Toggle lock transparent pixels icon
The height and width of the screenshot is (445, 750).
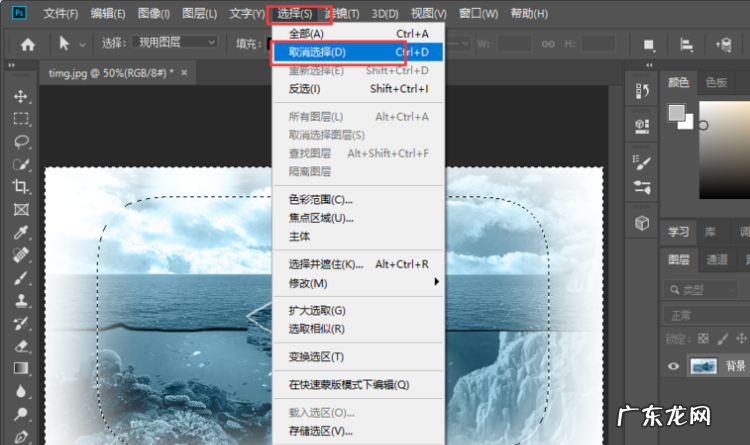[703, 339]
